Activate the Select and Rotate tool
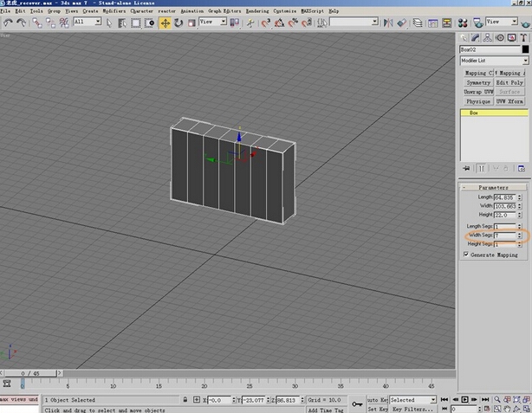This screenshot has height=413, width=532. pos(178,23)
